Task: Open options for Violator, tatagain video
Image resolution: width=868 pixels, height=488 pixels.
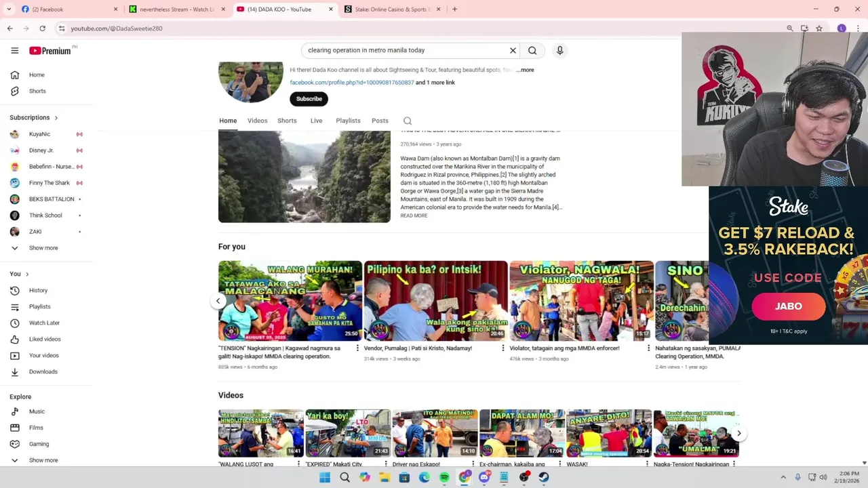Action: click(x=649, y=348)
